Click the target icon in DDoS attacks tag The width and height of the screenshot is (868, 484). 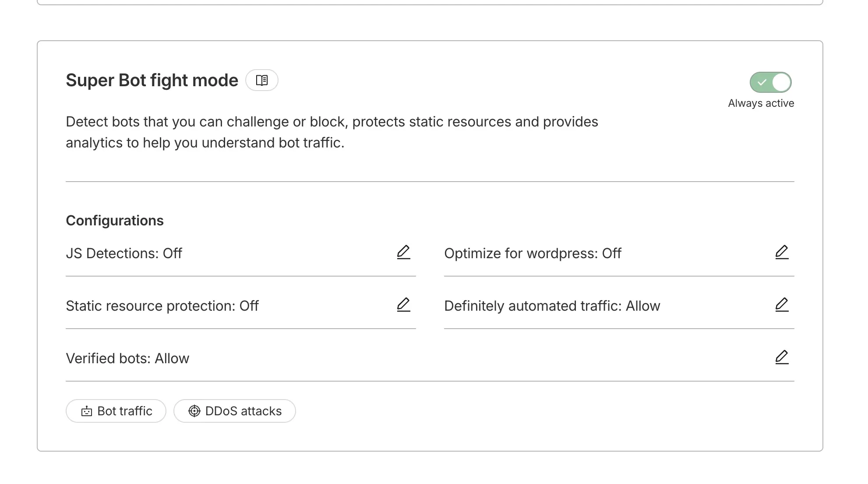(194, 411)
